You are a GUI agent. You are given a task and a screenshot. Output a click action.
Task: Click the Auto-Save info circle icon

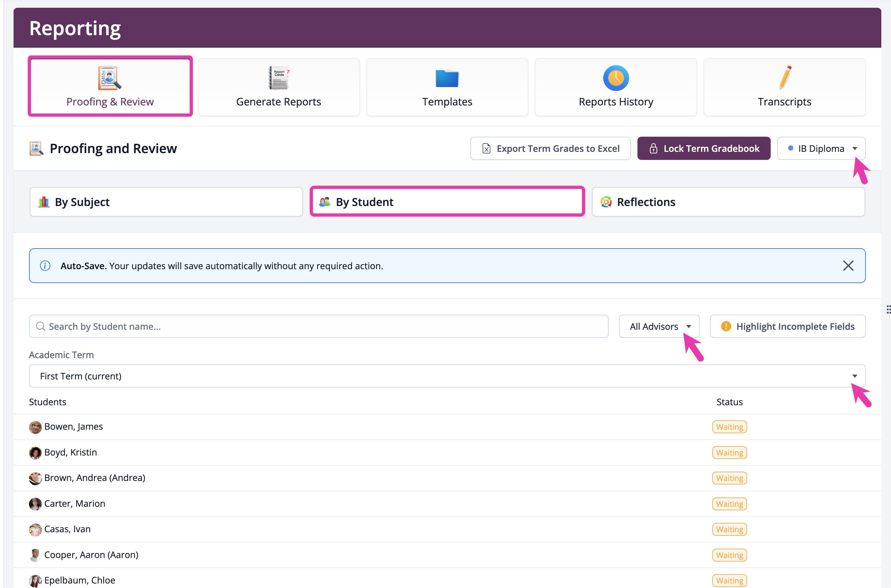click(45, 266)
